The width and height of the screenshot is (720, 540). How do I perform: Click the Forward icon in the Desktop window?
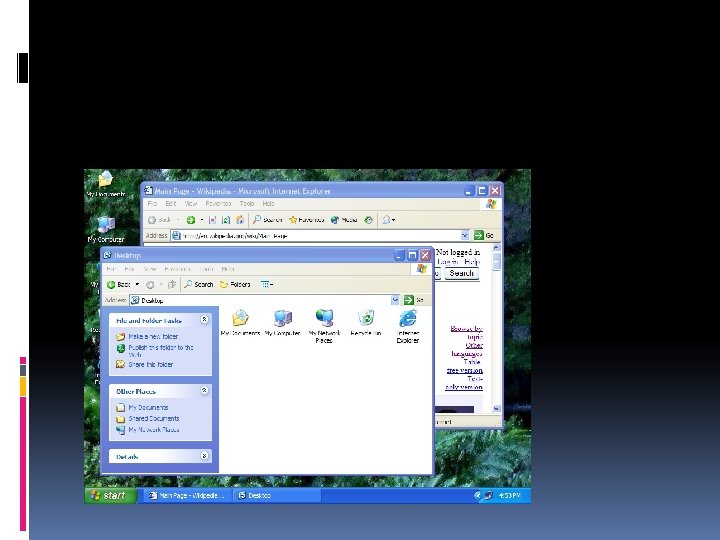point(150,285)
